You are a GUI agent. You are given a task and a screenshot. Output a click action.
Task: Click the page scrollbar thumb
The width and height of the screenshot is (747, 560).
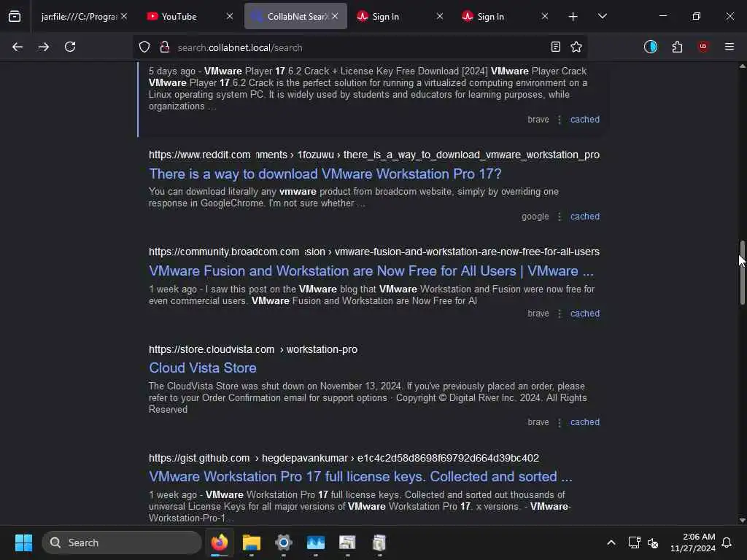742,273
